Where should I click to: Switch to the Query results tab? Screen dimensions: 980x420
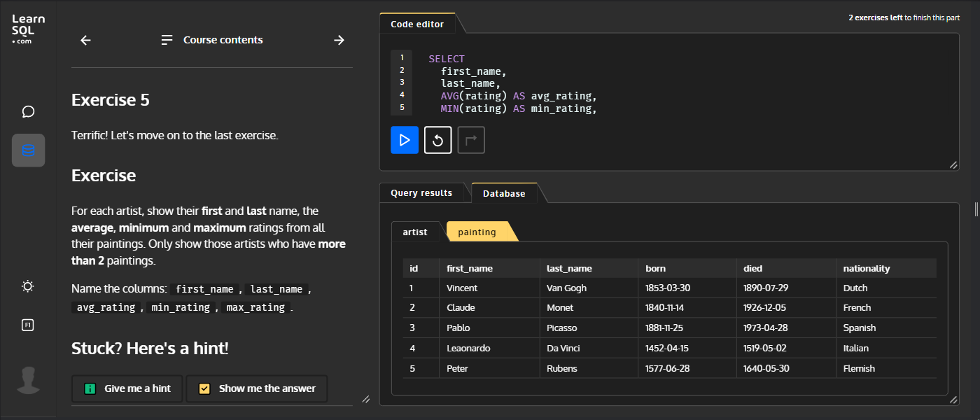point(421,193)
